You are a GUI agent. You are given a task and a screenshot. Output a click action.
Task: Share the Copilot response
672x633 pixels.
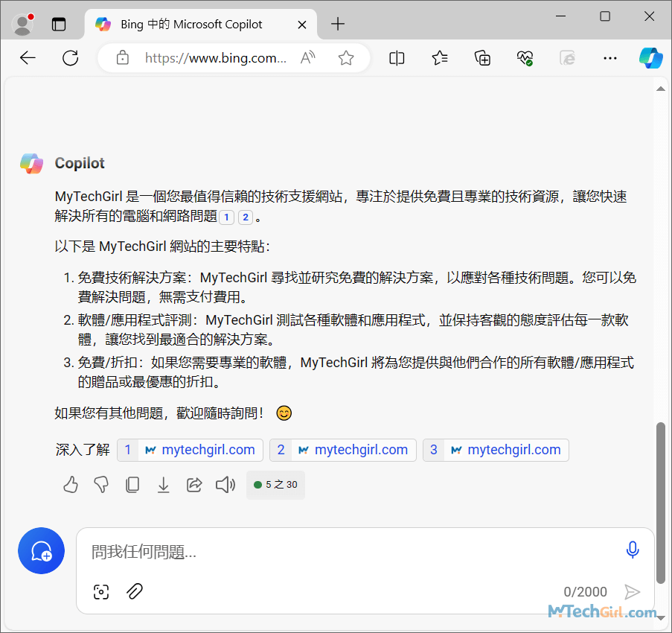click(194, 485)
